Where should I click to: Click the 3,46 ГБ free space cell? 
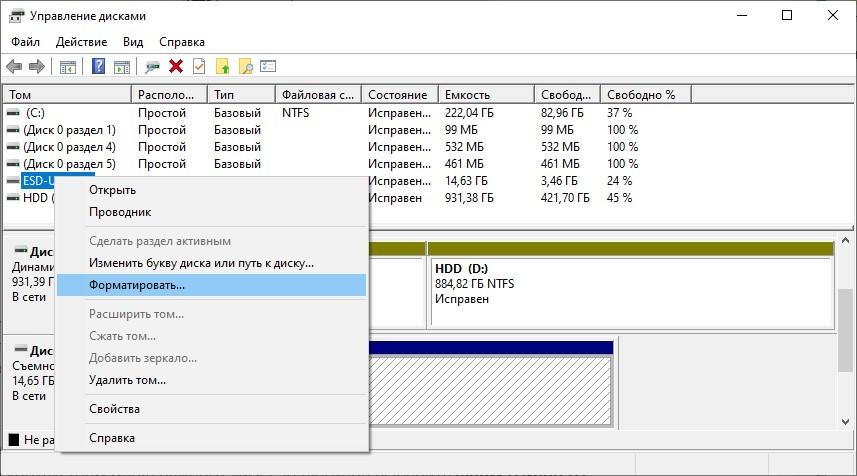tap(559, 180)
